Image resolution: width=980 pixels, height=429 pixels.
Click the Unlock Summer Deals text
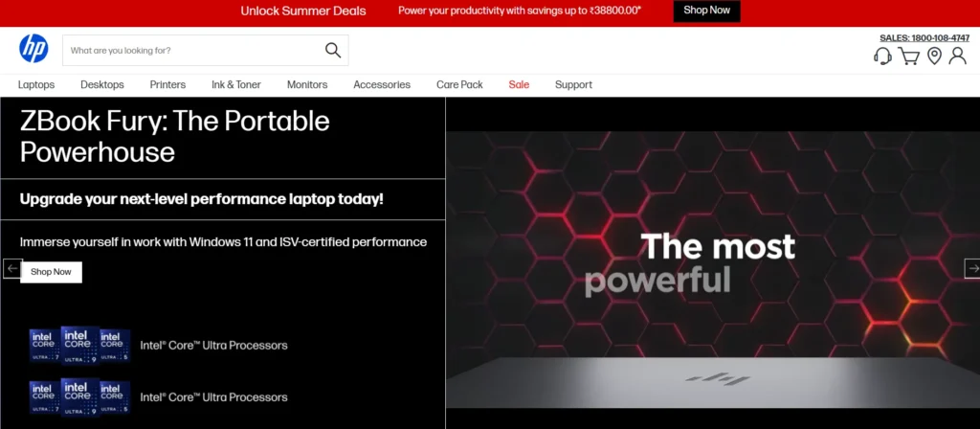coord(303,11)
